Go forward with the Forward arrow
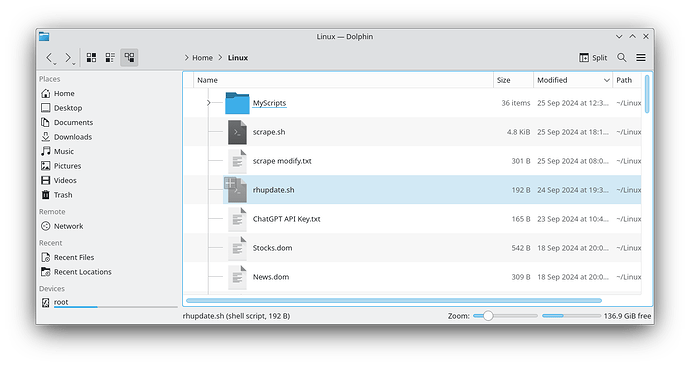Screen dimensions: 690x367 point(68,57)
